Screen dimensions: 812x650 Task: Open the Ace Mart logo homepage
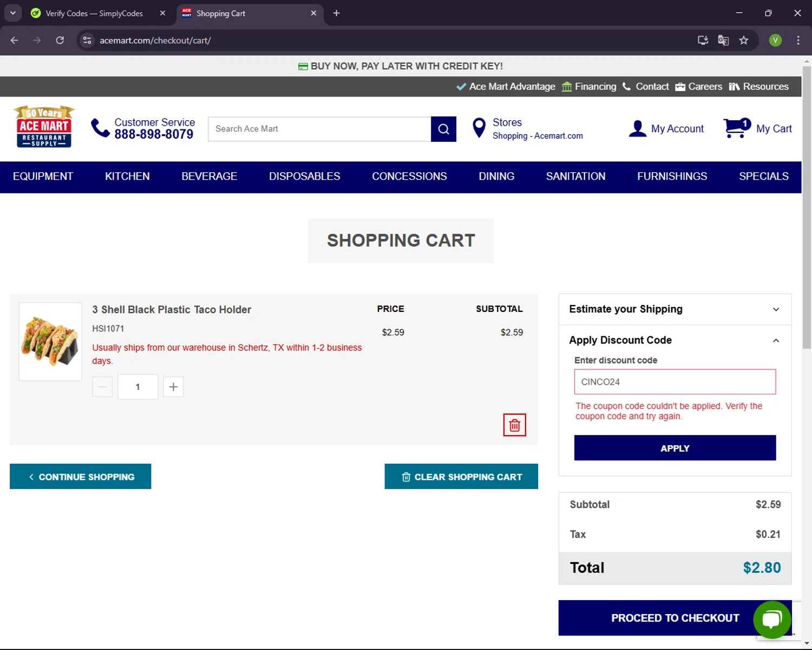(x=44, y=127)
